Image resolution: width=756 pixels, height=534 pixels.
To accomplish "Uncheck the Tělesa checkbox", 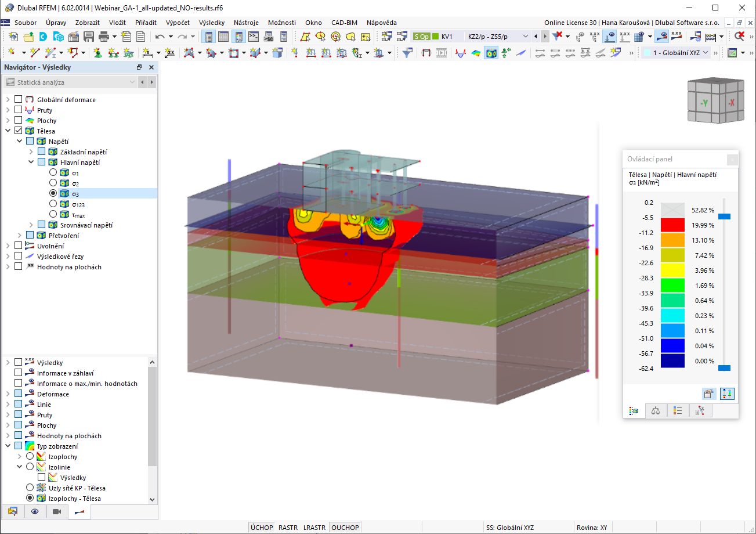I will point(19,131).
